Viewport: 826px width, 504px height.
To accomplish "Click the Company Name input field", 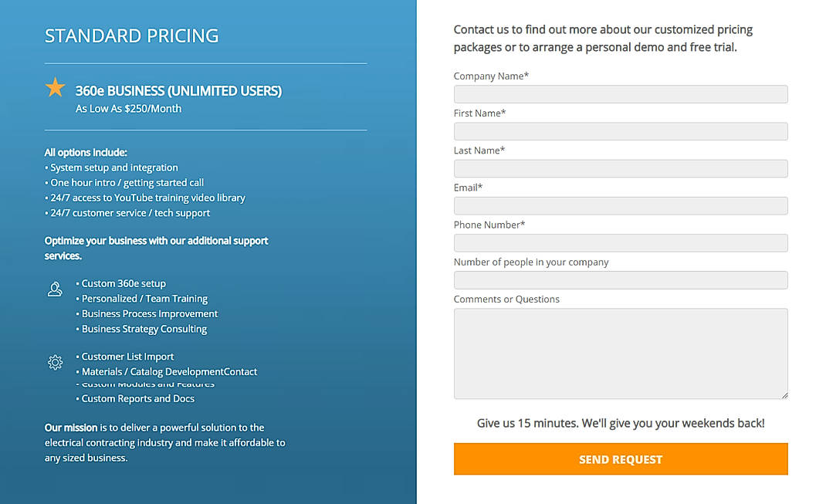I will click(620, 93).
